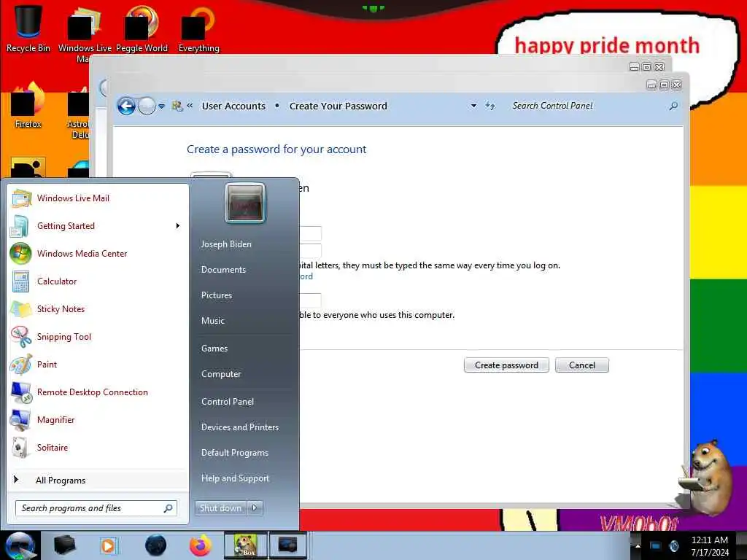Image resolution: width=747 pixels, height=560 pixels.
Task: Switch to the hamster Box taskbar app
Action: click(x=245, y=545)
